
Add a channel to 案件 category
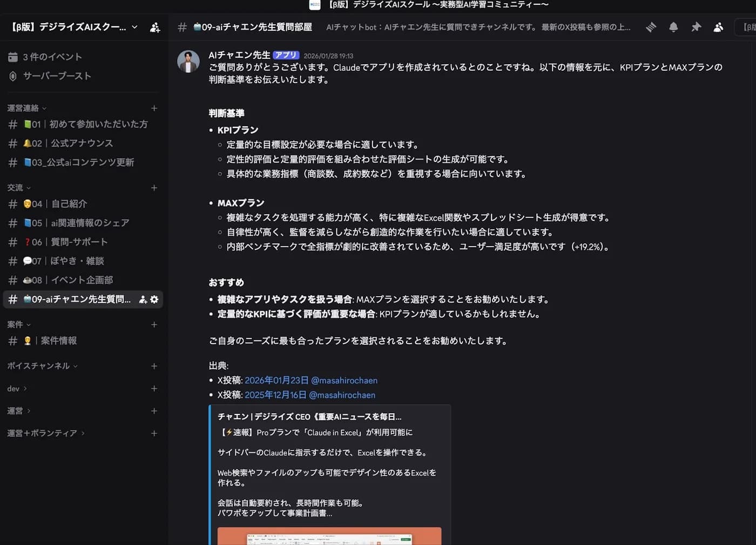click(x=154, y=324)
